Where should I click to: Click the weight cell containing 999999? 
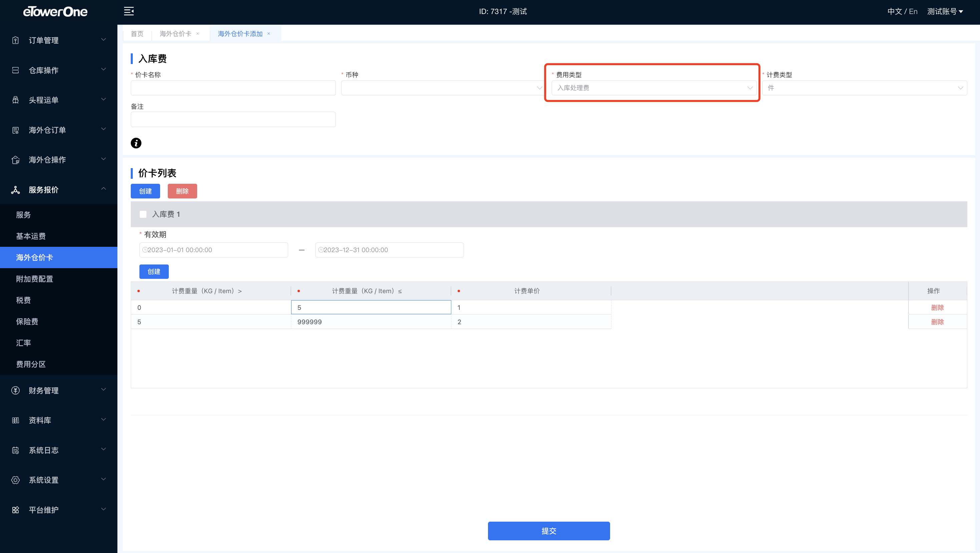coord(371,322)
